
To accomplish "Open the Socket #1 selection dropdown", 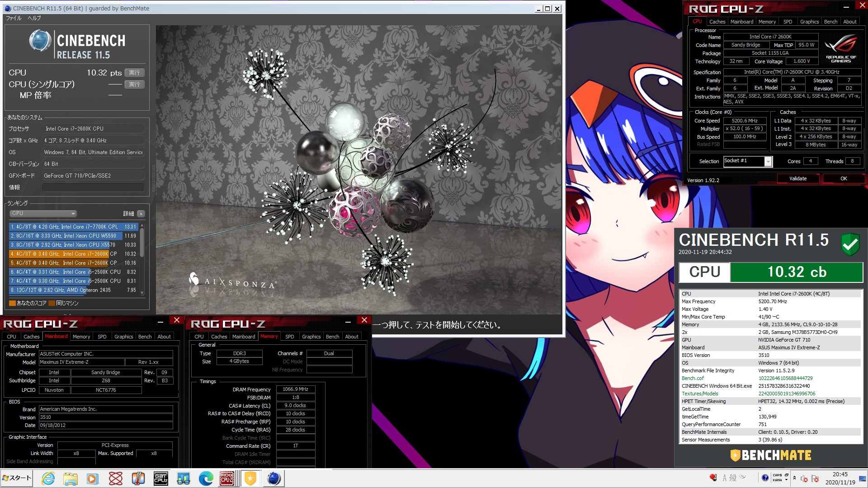I will coord(748,161).
